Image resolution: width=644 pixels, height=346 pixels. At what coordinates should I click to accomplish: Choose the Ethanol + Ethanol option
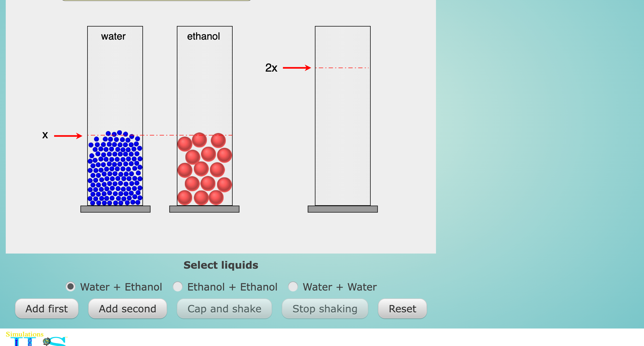tap(178, 287)
